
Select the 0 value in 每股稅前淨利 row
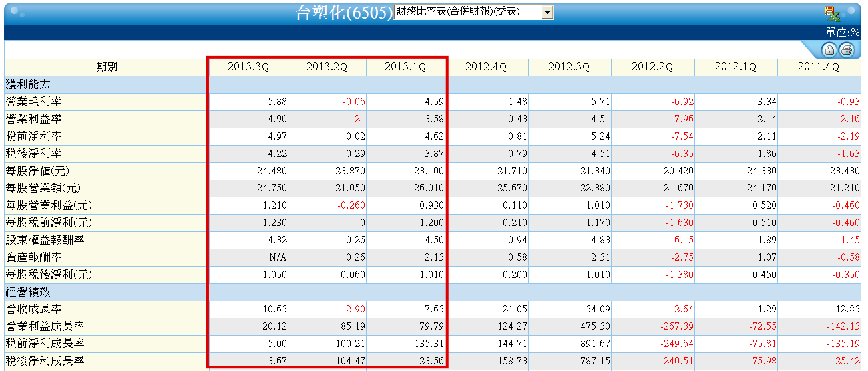[363, 223]
